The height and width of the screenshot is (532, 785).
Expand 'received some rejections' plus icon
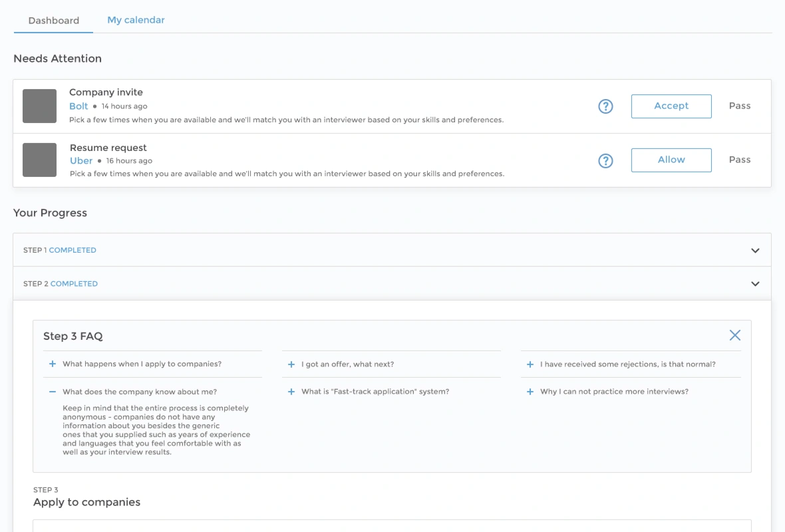click(x=530, y=364)
